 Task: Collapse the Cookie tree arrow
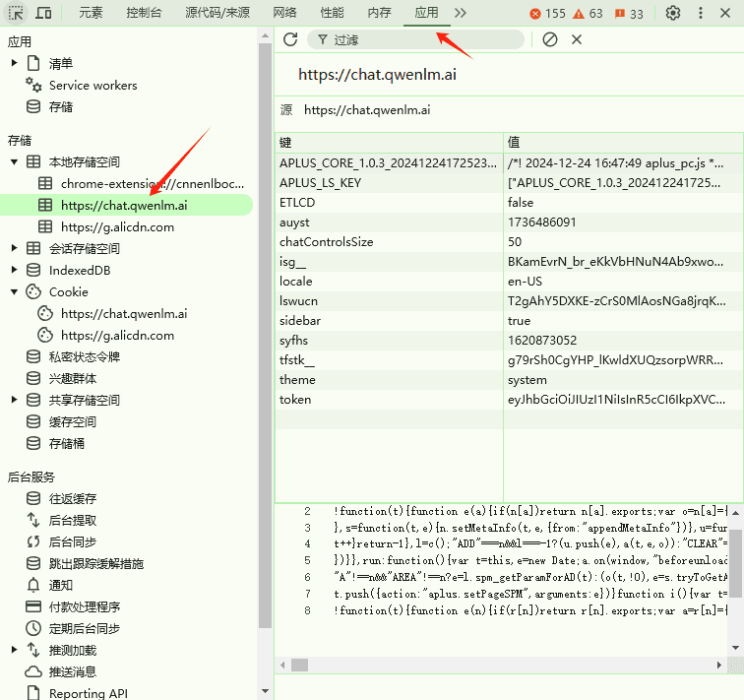(x=14, y=291)
